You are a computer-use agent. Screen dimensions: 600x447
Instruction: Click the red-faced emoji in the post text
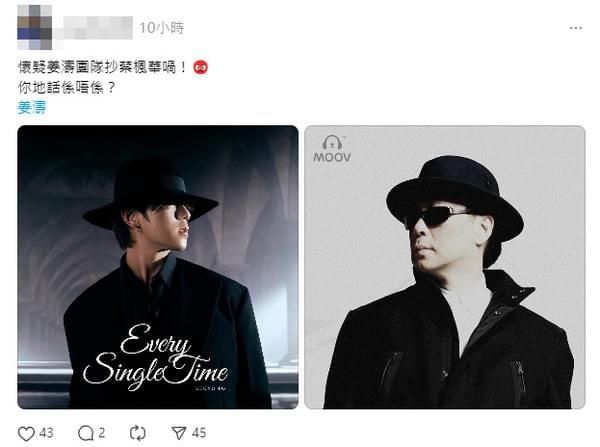[201, 67]
